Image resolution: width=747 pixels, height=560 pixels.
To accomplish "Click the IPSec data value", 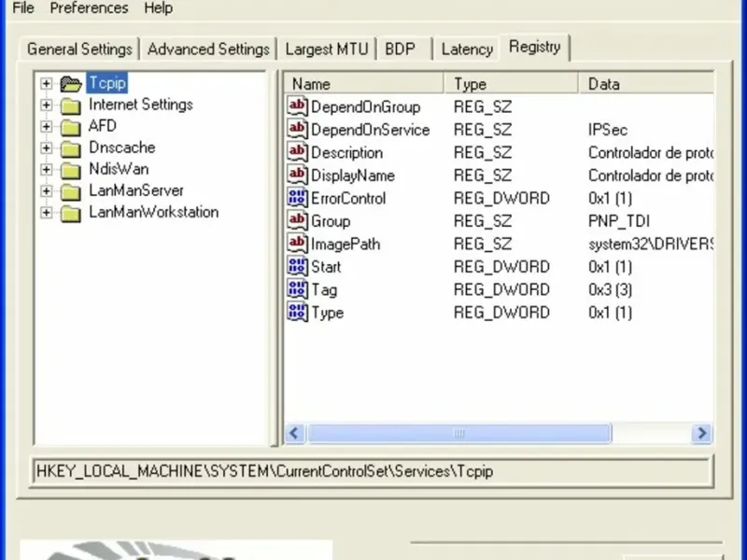I will coord(608,130).
